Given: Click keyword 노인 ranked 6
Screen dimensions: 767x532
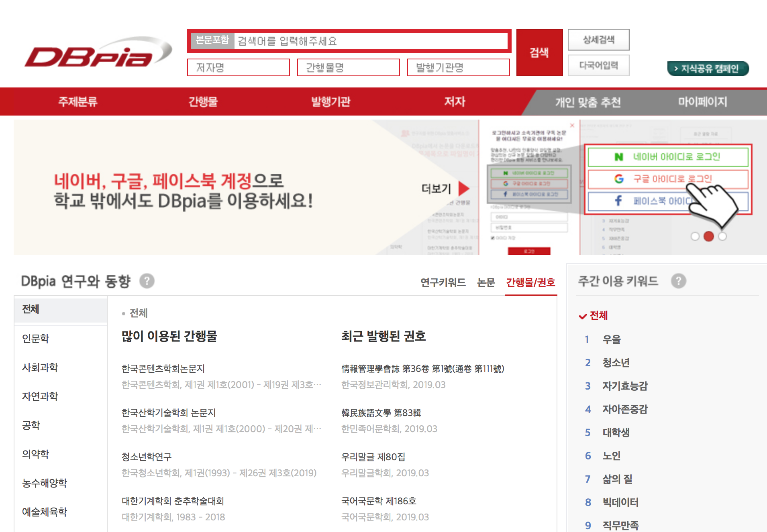Looking at the screenshot, I should [612, 456].
